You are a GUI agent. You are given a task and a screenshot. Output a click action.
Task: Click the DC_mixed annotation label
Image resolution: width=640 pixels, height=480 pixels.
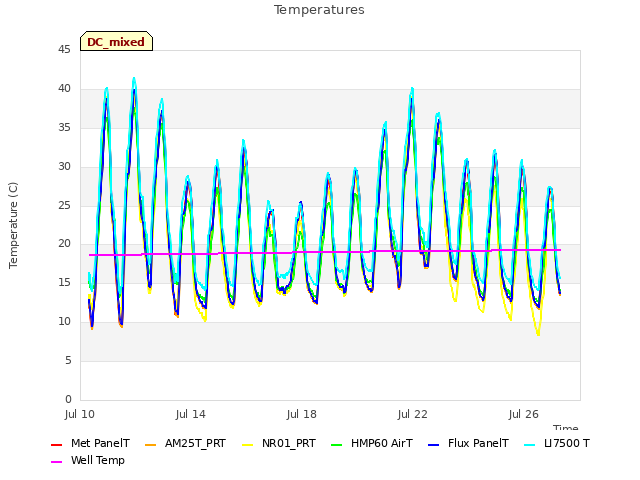116,42
